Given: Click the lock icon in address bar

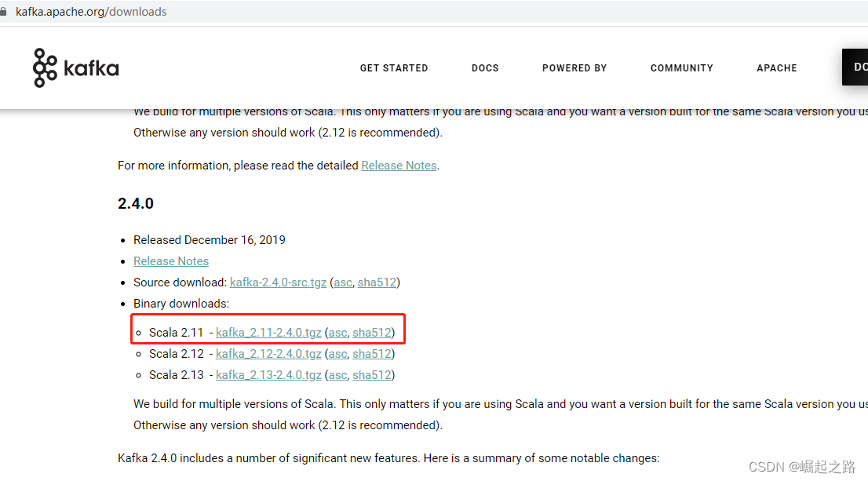Looking at the screenshot, I should coord(3,12).
